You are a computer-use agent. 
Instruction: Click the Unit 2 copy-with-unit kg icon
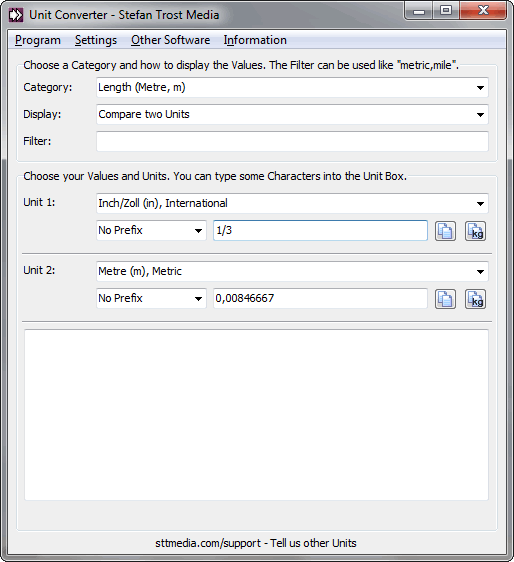[x=475, y=299]
